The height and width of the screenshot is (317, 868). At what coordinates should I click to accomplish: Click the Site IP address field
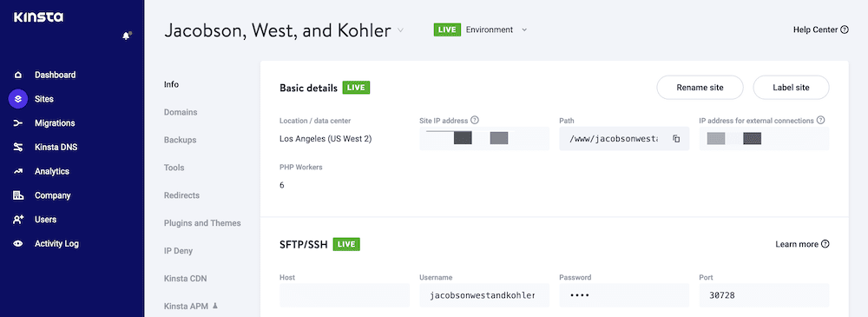(484, 139)
